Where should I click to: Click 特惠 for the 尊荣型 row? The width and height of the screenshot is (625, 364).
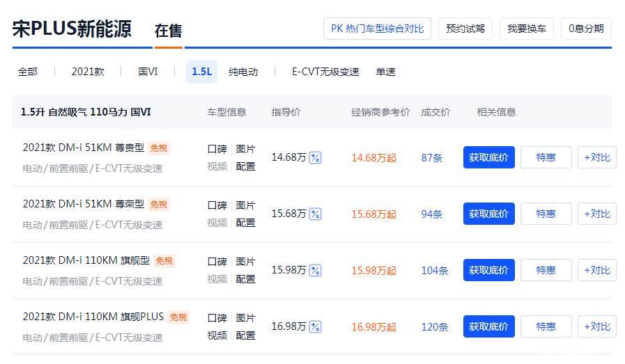coord(546,214)
